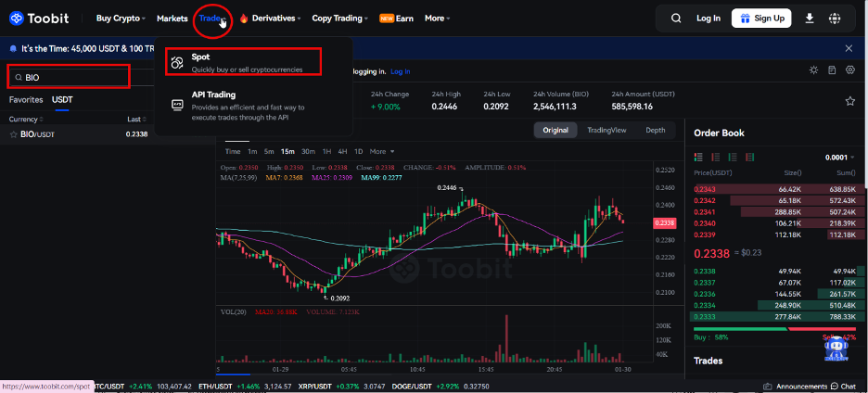Open the More timeframe dropdown
868x393 pixels.
tap(382, 151)
